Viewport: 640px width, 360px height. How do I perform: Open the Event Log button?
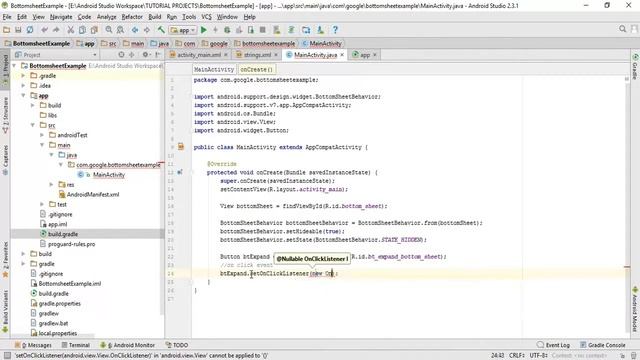pos(553,345)
